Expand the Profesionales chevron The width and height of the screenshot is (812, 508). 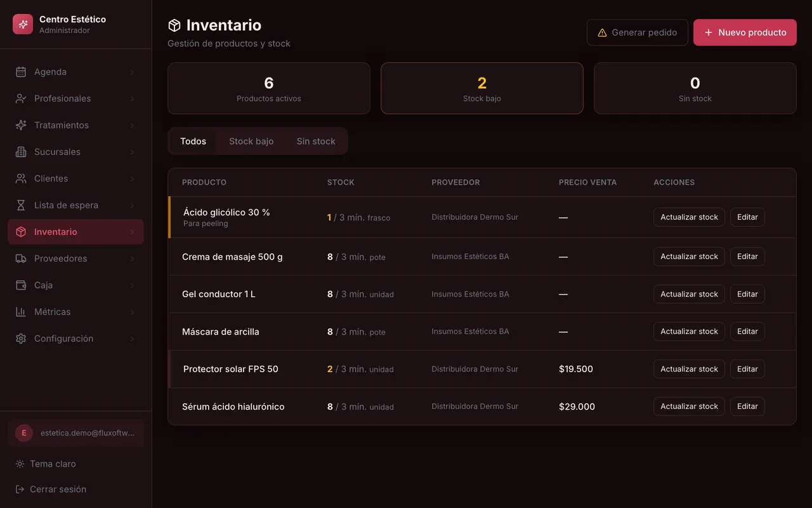132,98
